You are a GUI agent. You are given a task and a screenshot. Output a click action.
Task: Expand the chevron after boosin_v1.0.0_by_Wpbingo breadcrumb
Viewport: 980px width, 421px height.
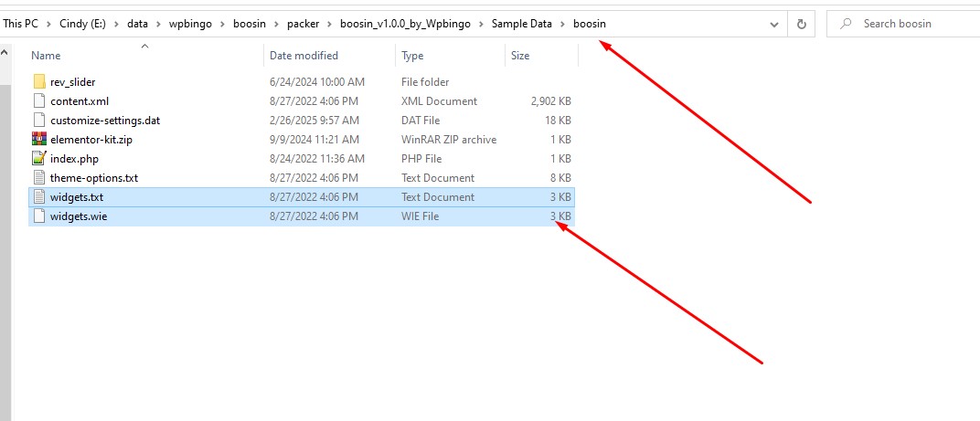pyautogui.click(x=481, y=24)
